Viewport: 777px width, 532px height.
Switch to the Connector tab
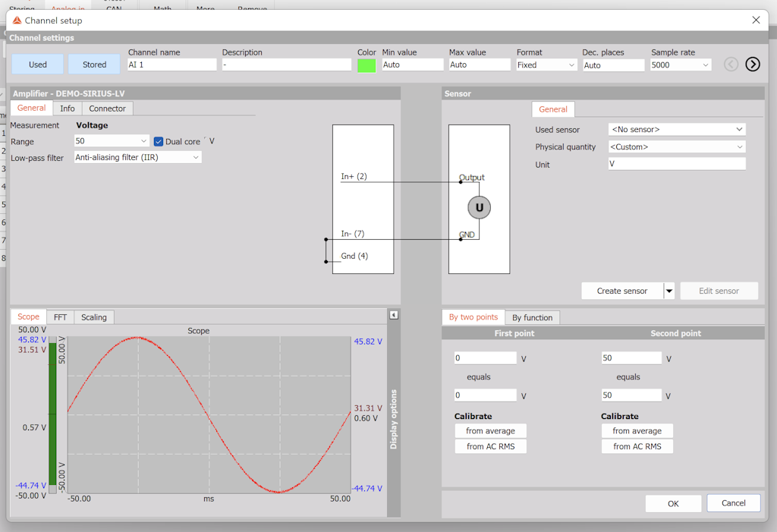click(x=107, y=109)
